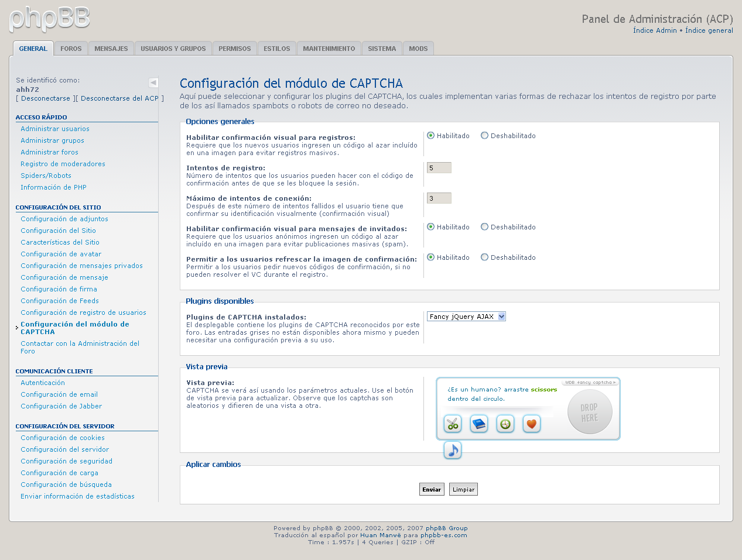Collapse the sidebar with the arrow button
742x560 pixels.
pyautogui.click(x=153, y=83)
